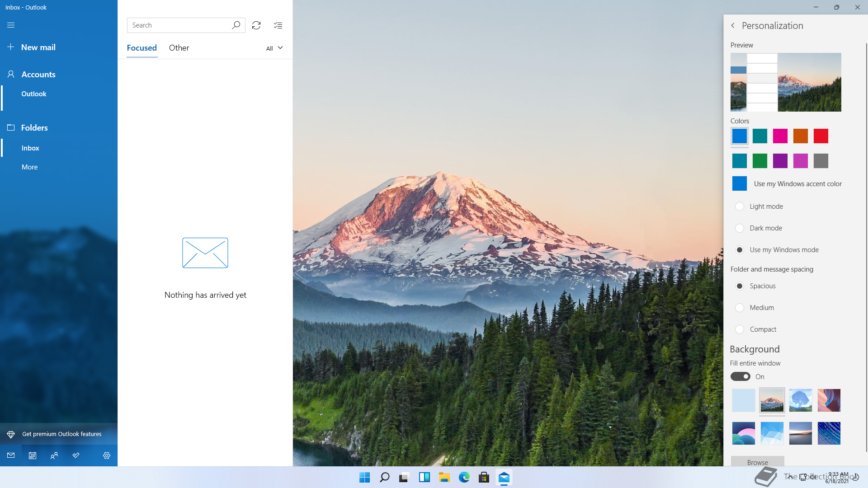Select Light mode
The height and width of the screenshot is (488, 868).
pyautogui.click(x=740, y=206)
